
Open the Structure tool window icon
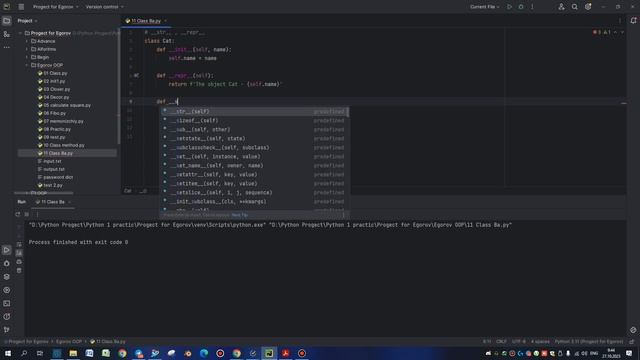pos(7,34)
